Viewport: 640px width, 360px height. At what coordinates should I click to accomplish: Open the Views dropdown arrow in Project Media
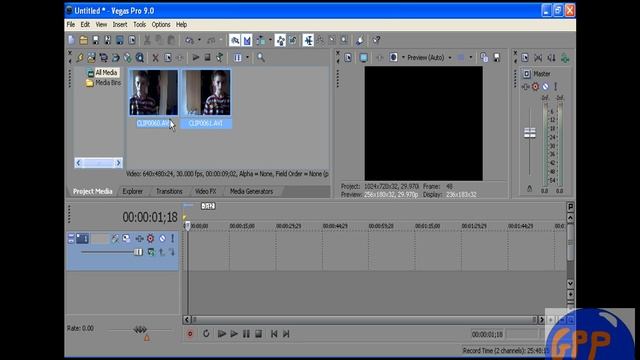tap(247, 58)
